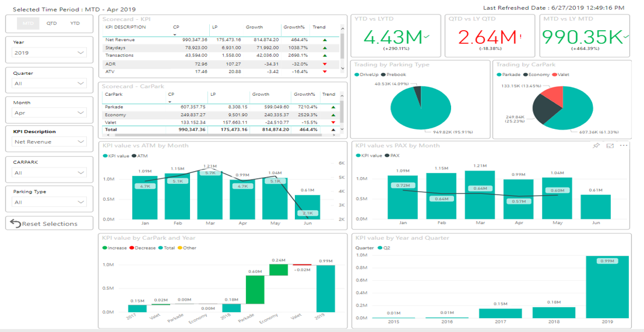This screenshot has height=332, width=644.
Task: Sort by the Growth% column in Scorecard - KPI
Action: tap(294, 27)
